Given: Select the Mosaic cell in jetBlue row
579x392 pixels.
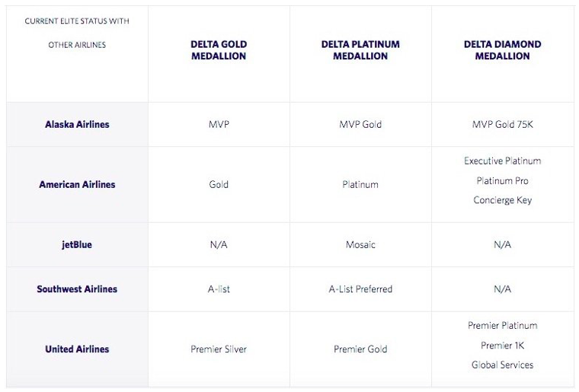Looking at the screenshot, I should pyautogui.click(x=360, y=245).
